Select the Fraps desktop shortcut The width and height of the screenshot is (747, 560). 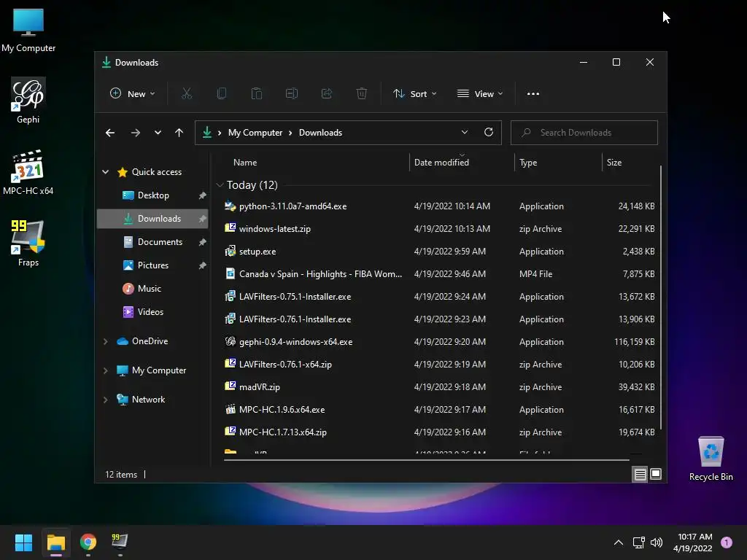(x=28, y=244)
